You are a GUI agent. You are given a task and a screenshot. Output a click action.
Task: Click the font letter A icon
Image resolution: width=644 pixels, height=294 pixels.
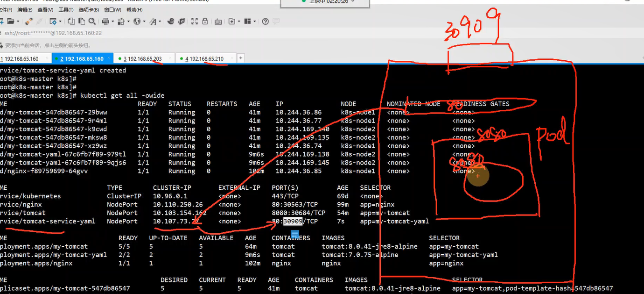click(153, 21)
